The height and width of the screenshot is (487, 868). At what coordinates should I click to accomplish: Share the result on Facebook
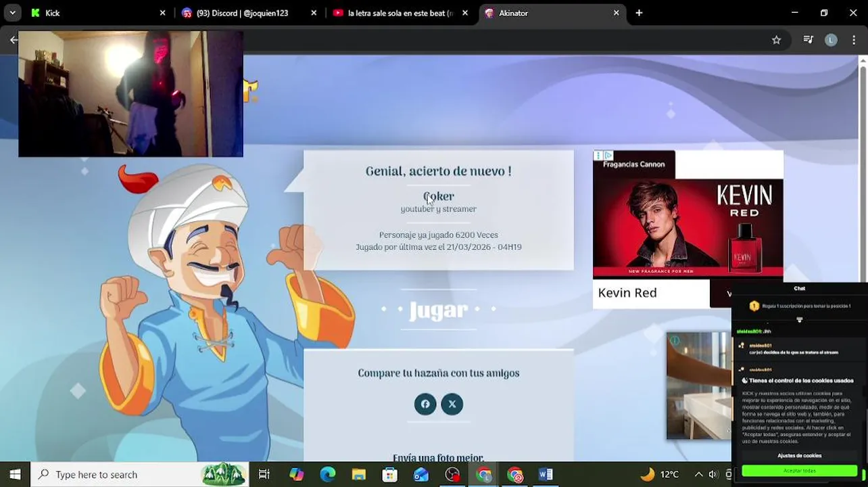[425, 404]
